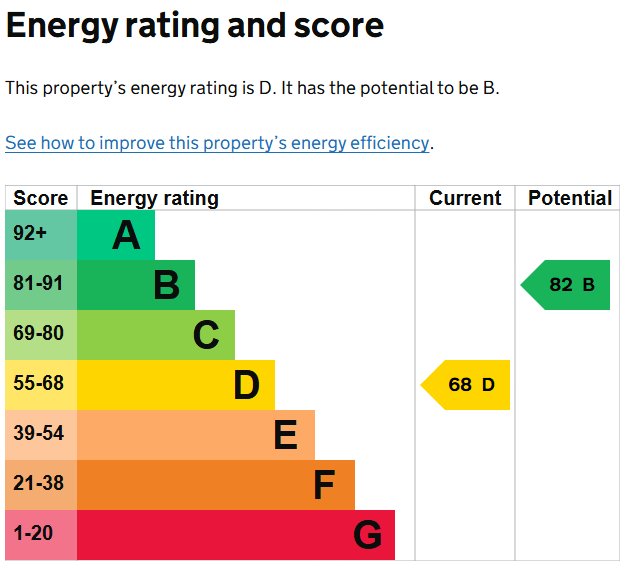Select the 81-91 score cell

point(41,285)
